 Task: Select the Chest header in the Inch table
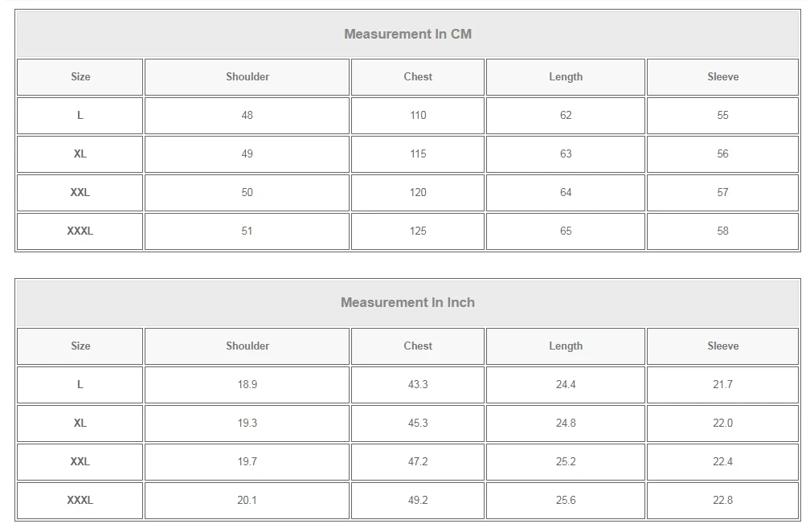point(418,346)
